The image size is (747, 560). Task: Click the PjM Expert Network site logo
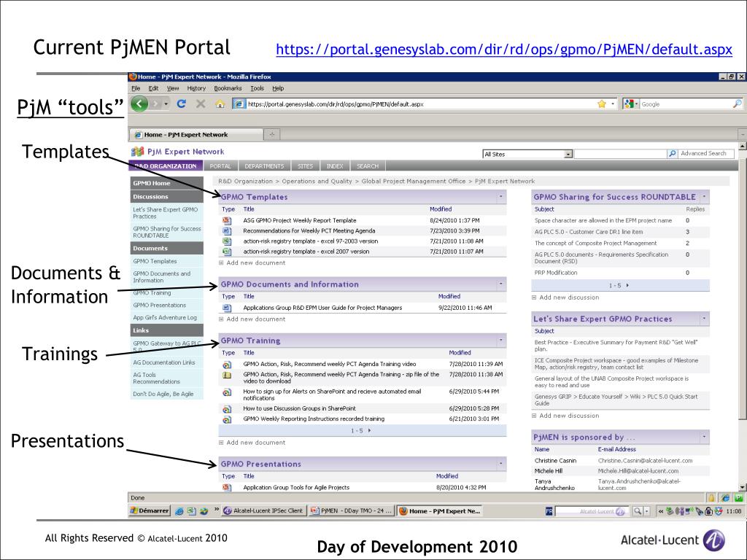click(137, 152)
